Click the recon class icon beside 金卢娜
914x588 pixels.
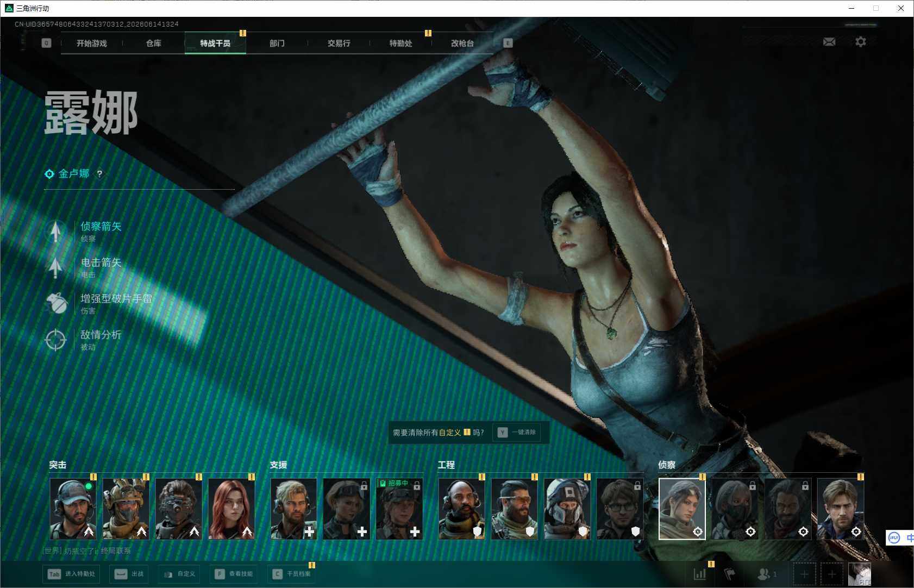[x=49, y=174]
